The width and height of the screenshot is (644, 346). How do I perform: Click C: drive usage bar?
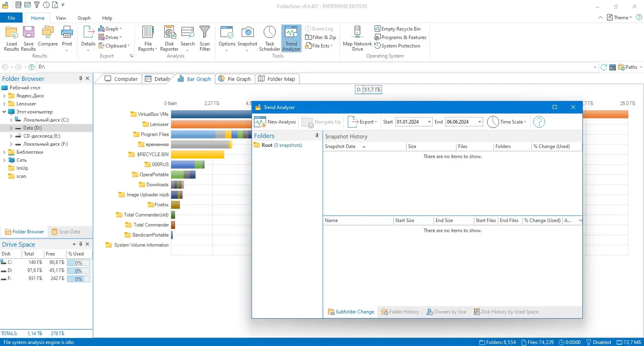[x=78, y=263]
